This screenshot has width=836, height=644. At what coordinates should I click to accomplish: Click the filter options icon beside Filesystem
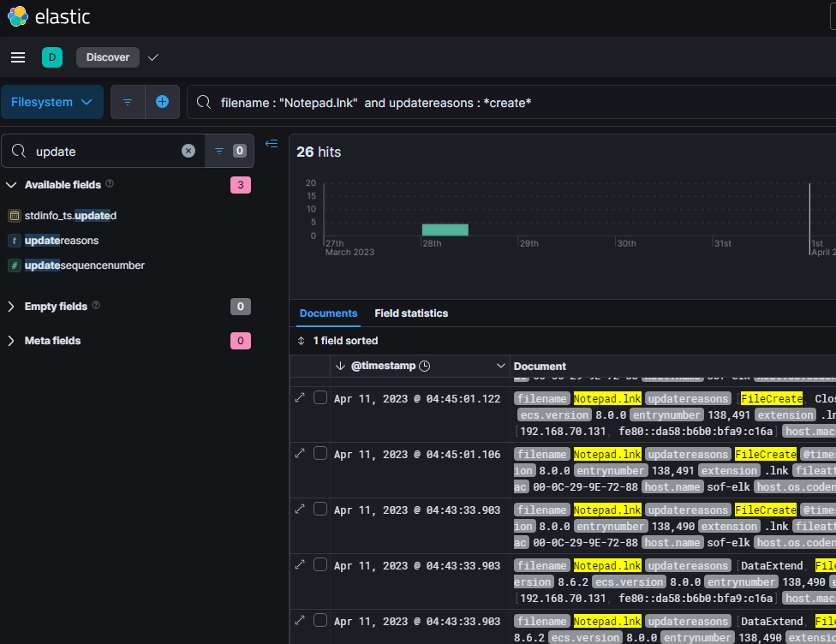click(128, 102)
